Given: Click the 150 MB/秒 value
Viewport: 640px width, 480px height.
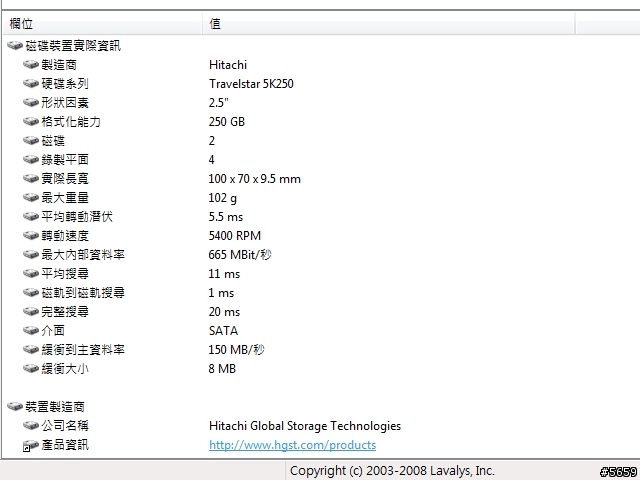Looking at the screenshot, I should (236, 349).
